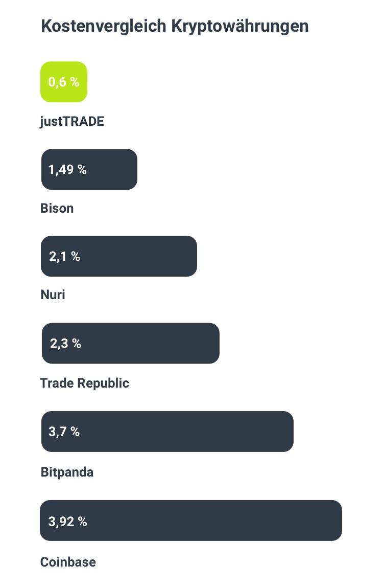Click the 2,3 % value text
Image resolution: width=383 pixels, height=588 pixels.
tap(65, 344)
